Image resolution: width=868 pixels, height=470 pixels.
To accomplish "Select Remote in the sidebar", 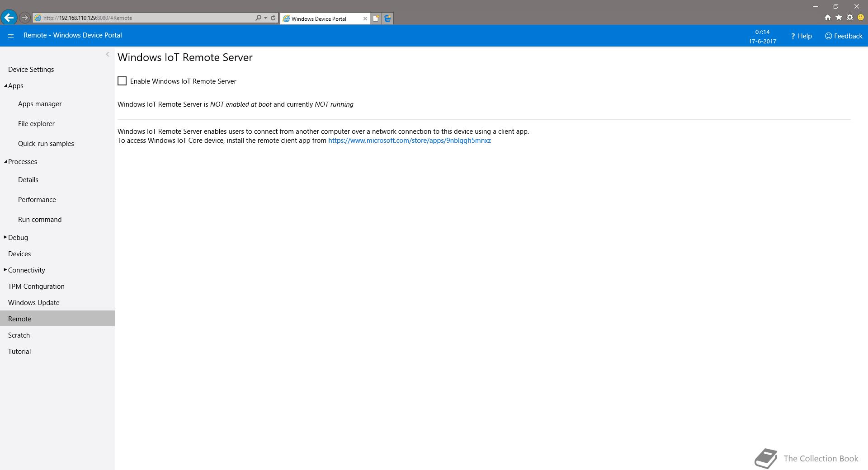I will point(57,319).
